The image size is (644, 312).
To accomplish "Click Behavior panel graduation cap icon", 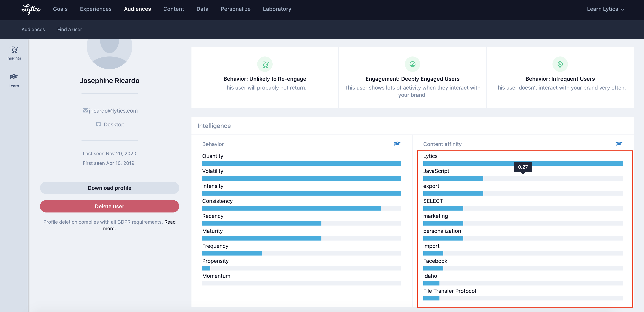I will [x=397, y=144].
